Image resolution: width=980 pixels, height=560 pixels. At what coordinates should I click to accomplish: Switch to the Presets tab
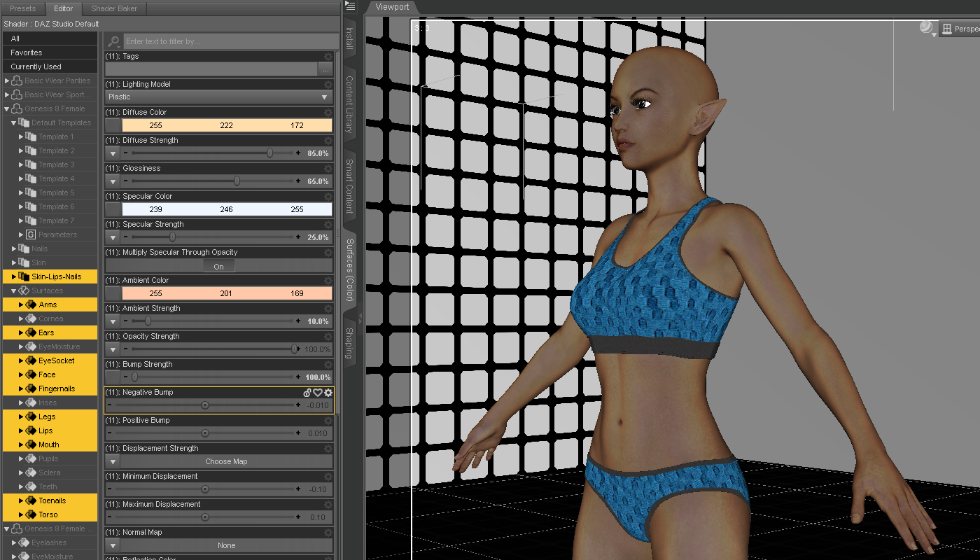click(22, 8)
